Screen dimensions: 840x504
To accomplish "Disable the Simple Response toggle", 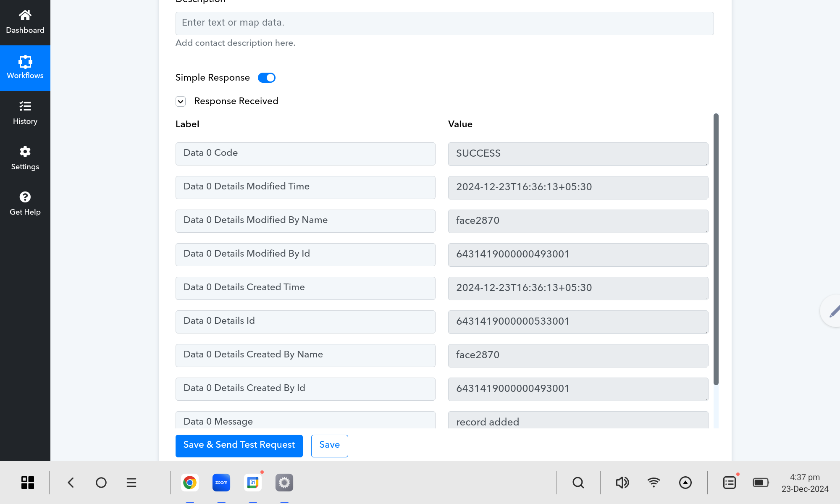I will 267,78.
